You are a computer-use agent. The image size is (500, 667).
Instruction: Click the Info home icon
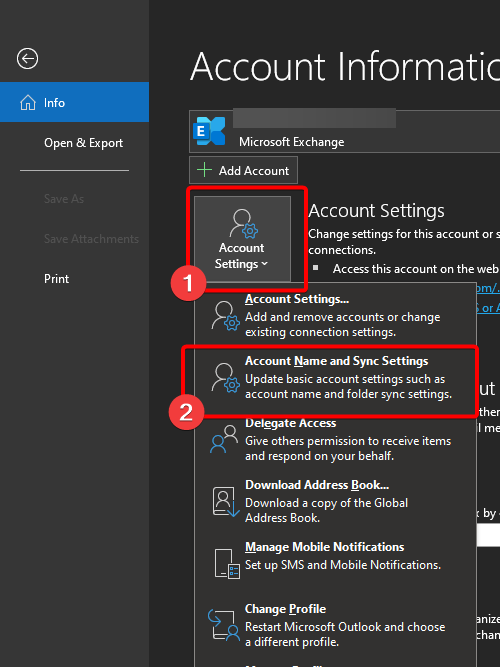click(x=28, y=103)
